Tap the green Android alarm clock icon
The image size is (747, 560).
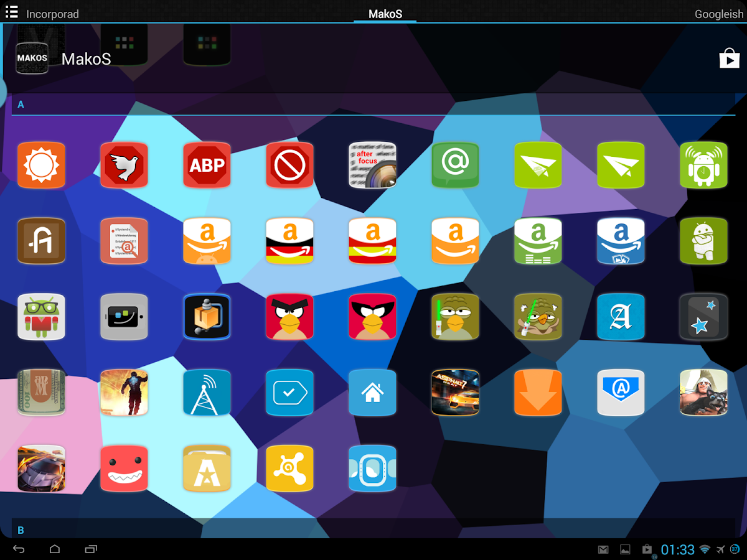[703, 165]
